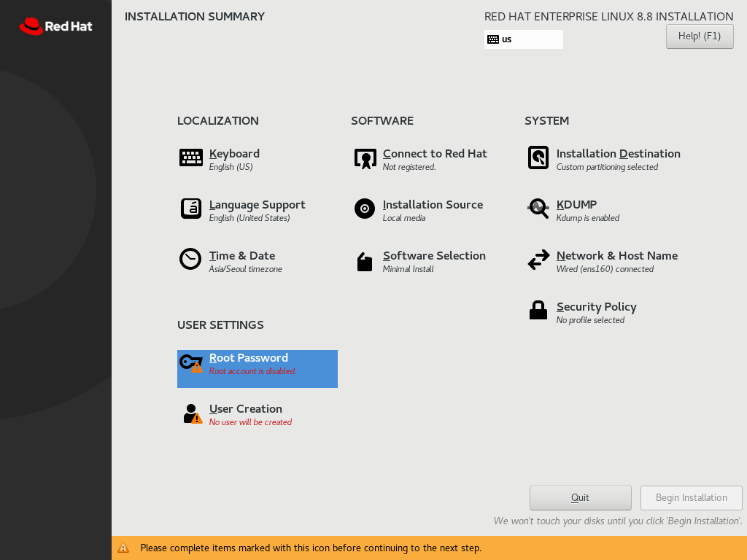Click the Network & Host Name arrows icon

(x=538, y=260)
